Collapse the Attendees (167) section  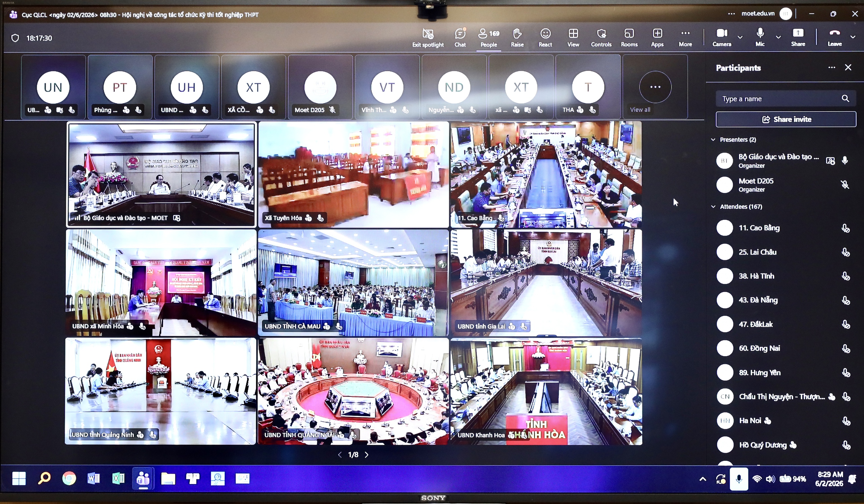tap(713, 206)
